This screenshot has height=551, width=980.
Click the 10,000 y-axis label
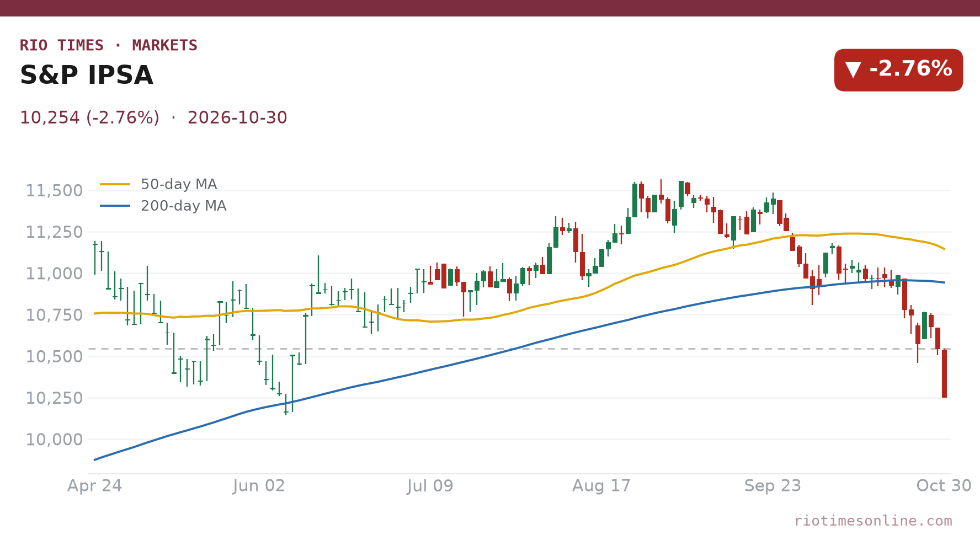click(54, 440)
